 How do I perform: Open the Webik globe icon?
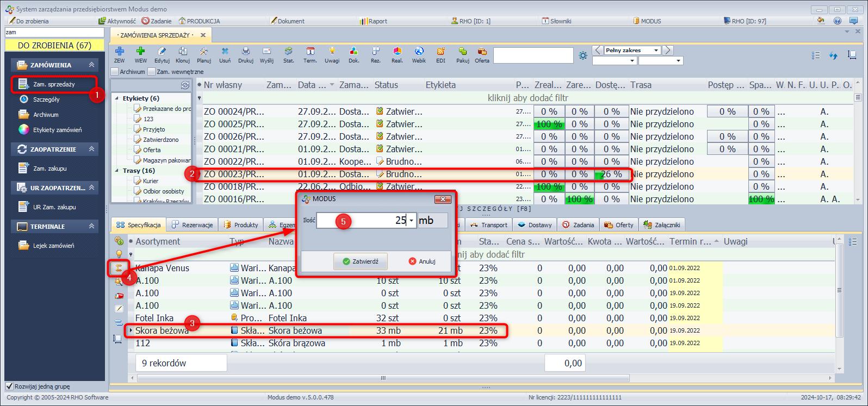[x=419, y=52]
